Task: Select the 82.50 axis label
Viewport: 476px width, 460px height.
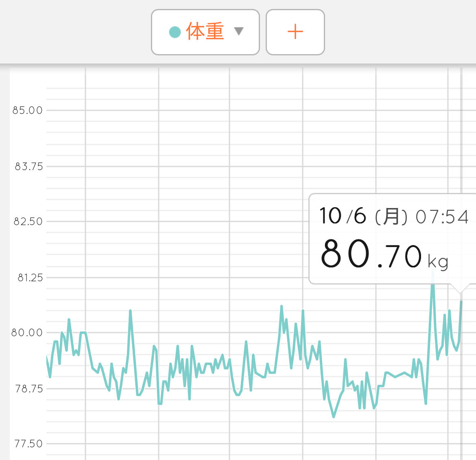Action: [28, 222]
